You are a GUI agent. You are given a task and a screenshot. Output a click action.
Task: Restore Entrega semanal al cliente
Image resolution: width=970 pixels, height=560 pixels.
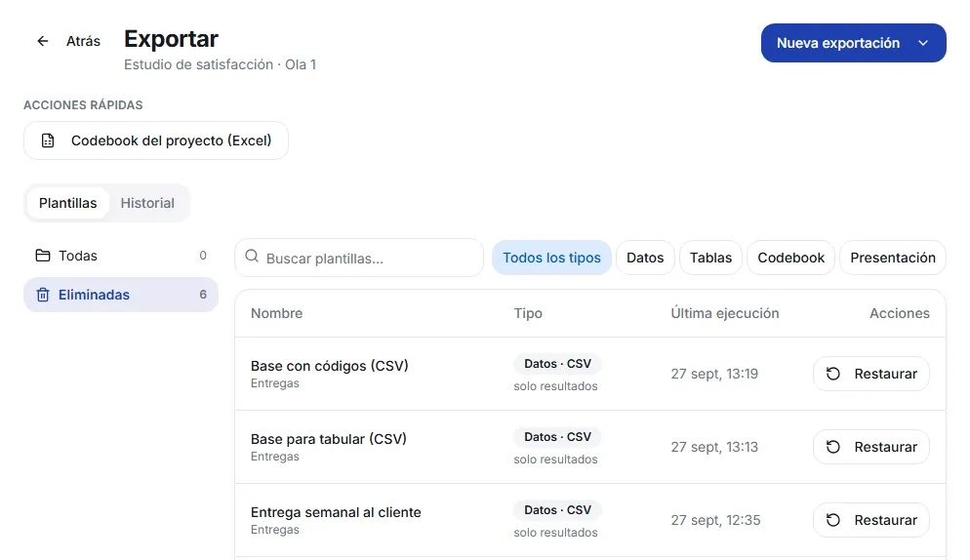(x=871, y=520)
